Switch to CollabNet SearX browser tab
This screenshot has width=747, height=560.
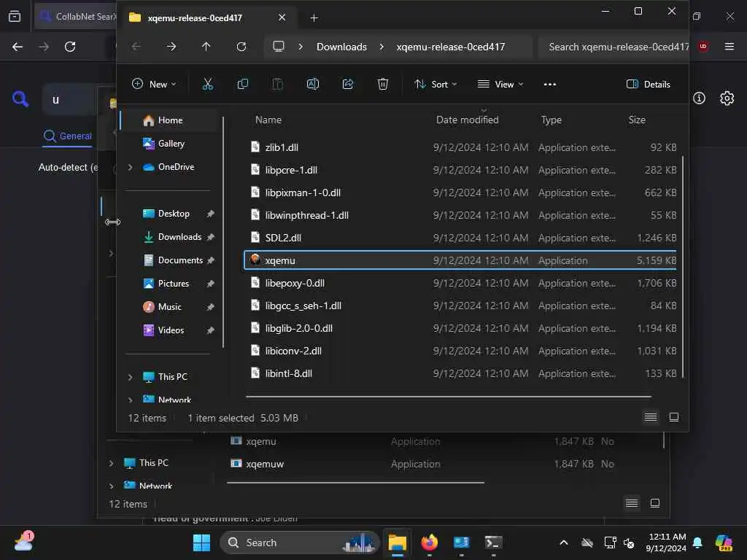coord(76,16)
